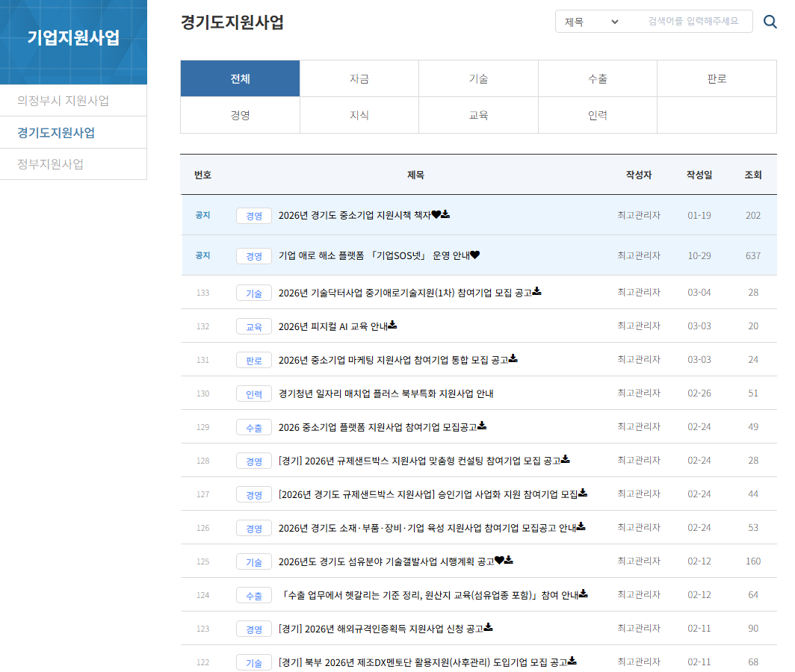Click download icon on 마케팅 지원사업 post
This screenshot has height=672, width=795.
pos(513,359)
